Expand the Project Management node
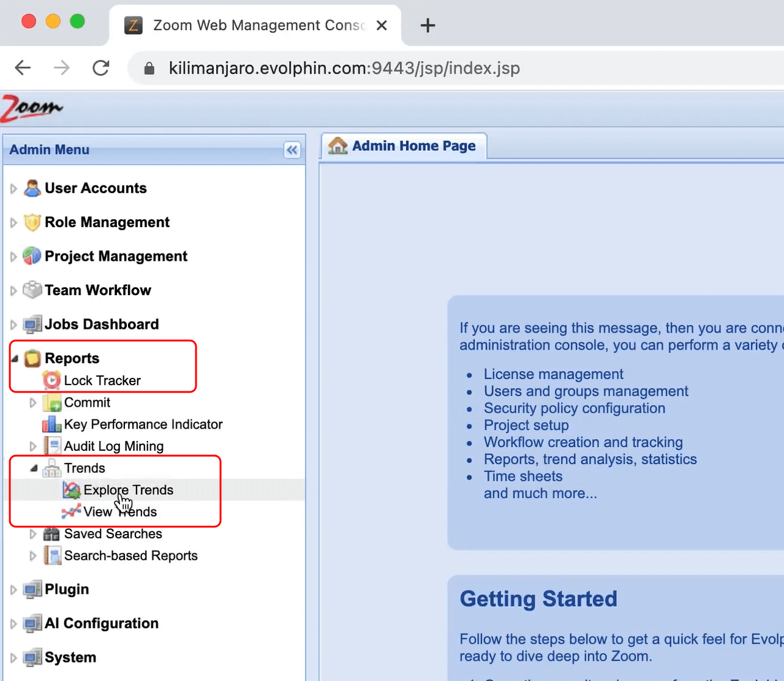The image size is (784, 681). tap(13, 257)
